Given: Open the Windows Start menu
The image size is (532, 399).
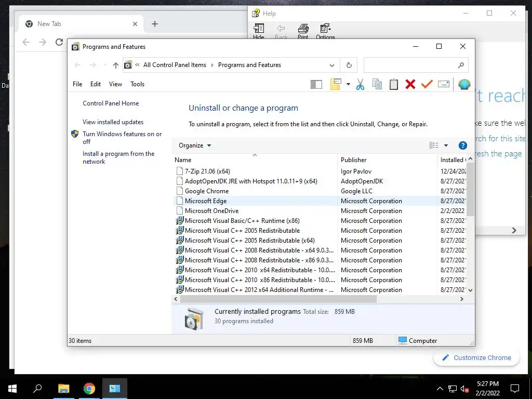Looking at the screenshot, I should tap(12, 389).
